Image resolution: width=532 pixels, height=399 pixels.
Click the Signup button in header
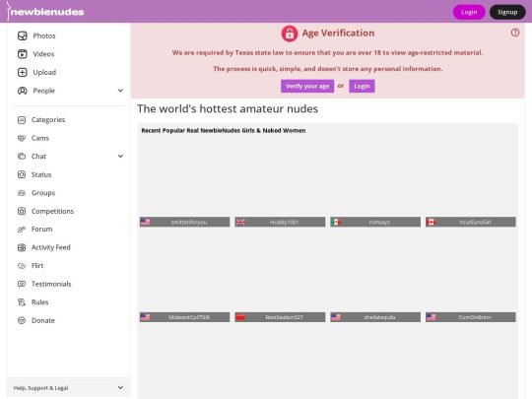click(507, 12)
